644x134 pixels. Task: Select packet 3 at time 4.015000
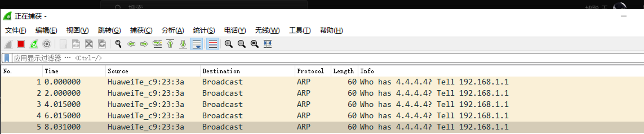tap(323, 104)
